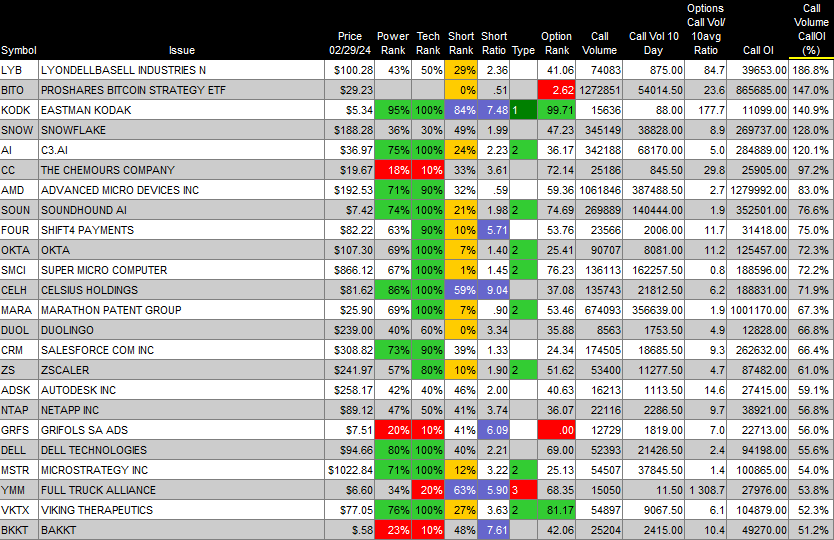Select the BITO symbol cell
834x540 pixels.
tap(19, 90)
